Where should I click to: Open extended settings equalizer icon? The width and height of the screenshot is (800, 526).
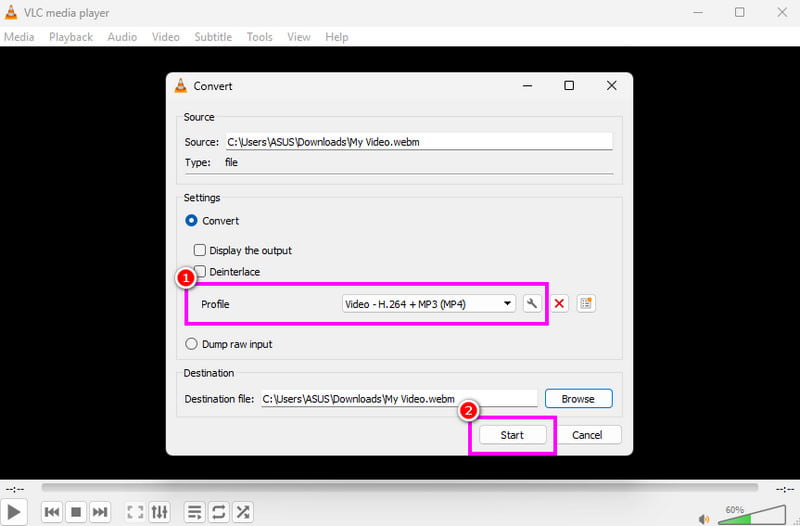[160, 512]
